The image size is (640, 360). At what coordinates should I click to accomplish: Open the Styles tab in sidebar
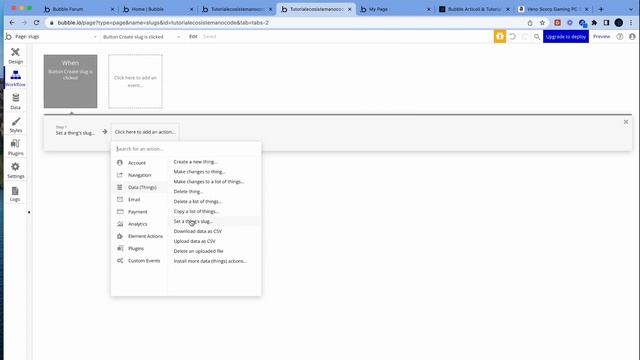pos(16,124)
